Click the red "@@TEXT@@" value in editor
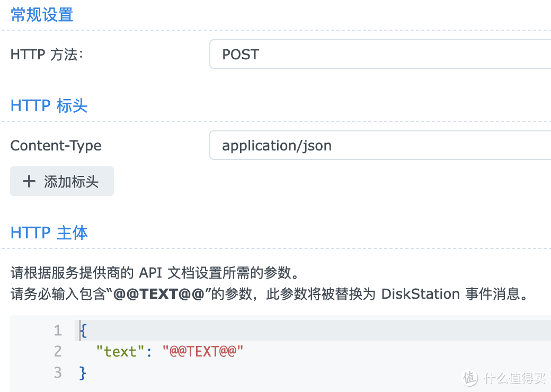 click(x=202, y=351)
